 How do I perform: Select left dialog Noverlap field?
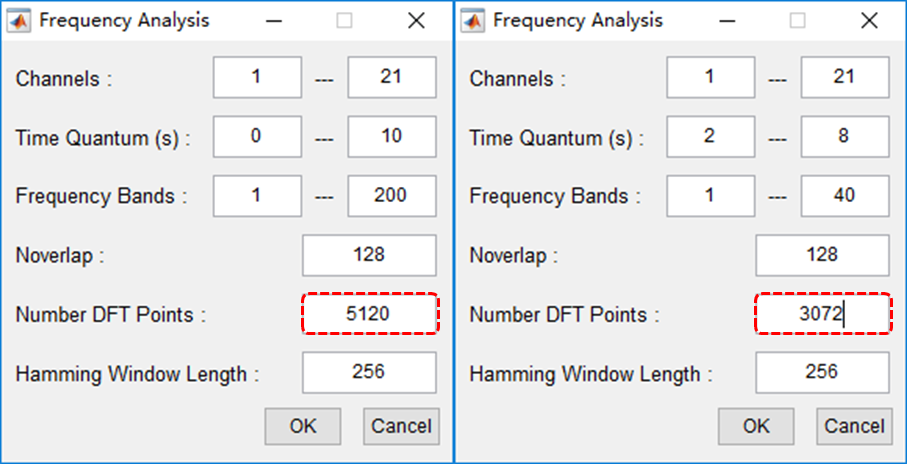point(369,255)
